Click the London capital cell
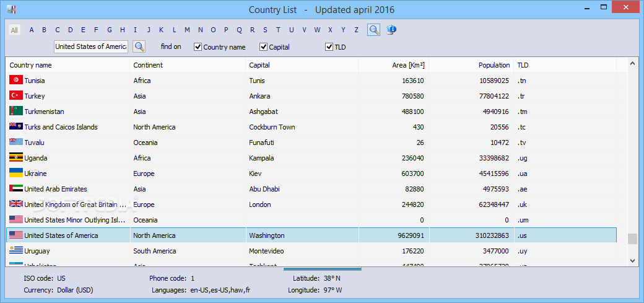Viewport: 644px width, 303px height. coord(259,204)
